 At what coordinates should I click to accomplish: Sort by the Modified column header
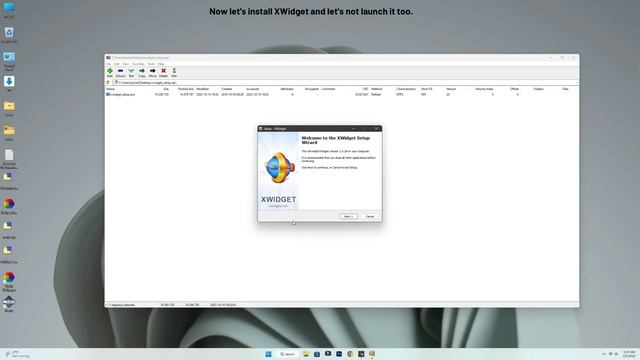point(202,89)
